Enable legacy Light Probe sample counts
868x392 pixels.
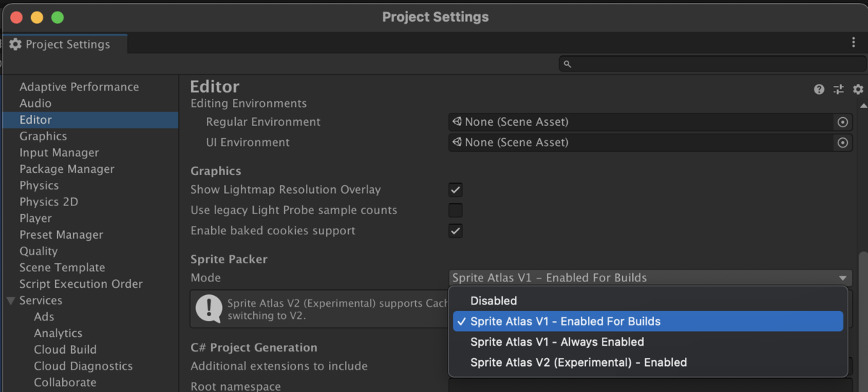[456, 210]
